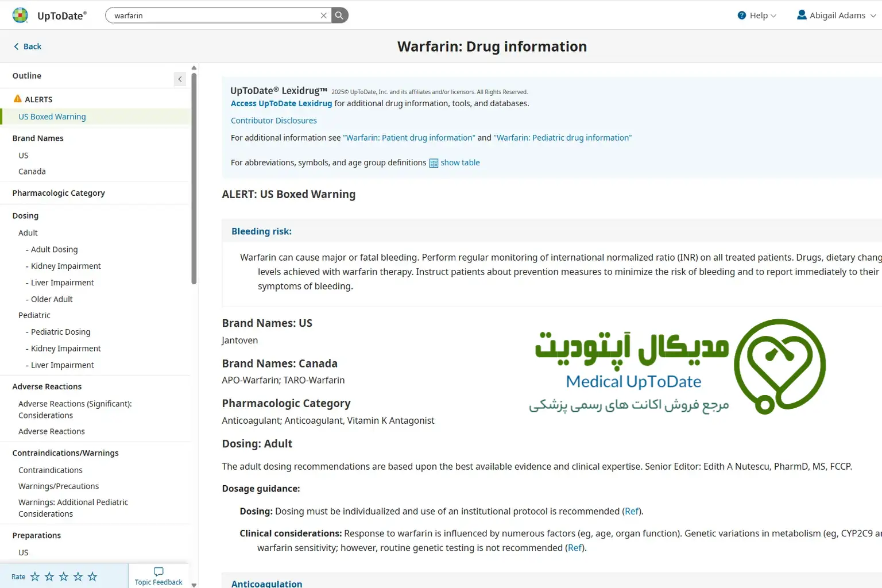882x588 pixels.
Task: Open the Ref link after genetic testing
Action: pos(575,548)
